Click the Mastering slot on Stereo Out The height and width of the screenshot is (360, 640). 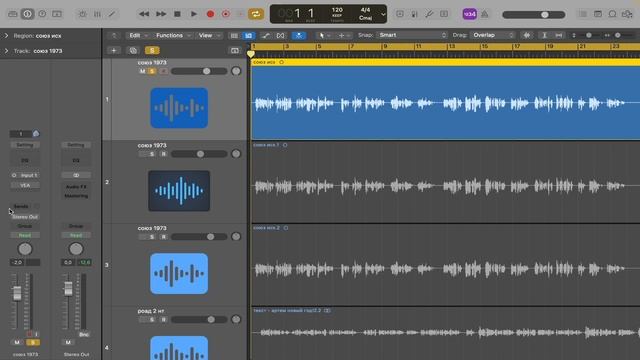point(76,196)
